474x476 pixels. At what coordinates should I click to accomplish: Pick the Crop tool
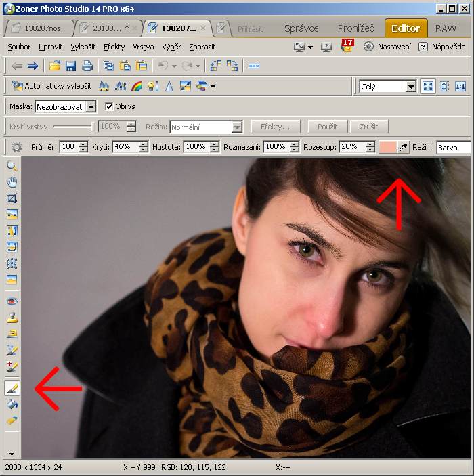12,198
